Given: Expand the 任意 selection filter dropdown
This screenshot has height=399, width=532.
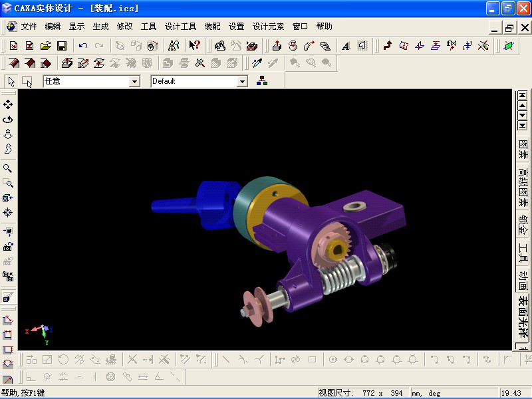Looking at the screenshot, I should click(x=134, y=81).
